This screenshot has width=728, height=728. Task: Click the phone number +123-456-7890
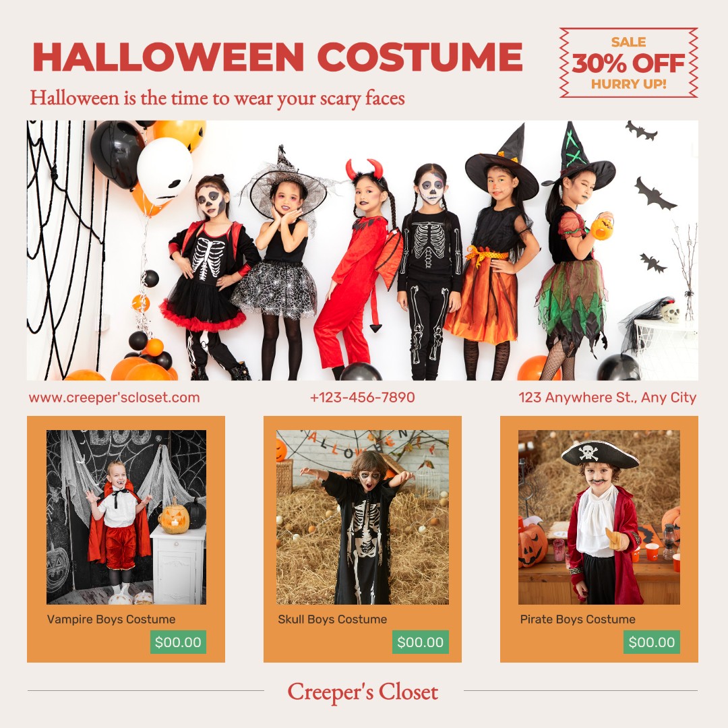pos(362,398)
